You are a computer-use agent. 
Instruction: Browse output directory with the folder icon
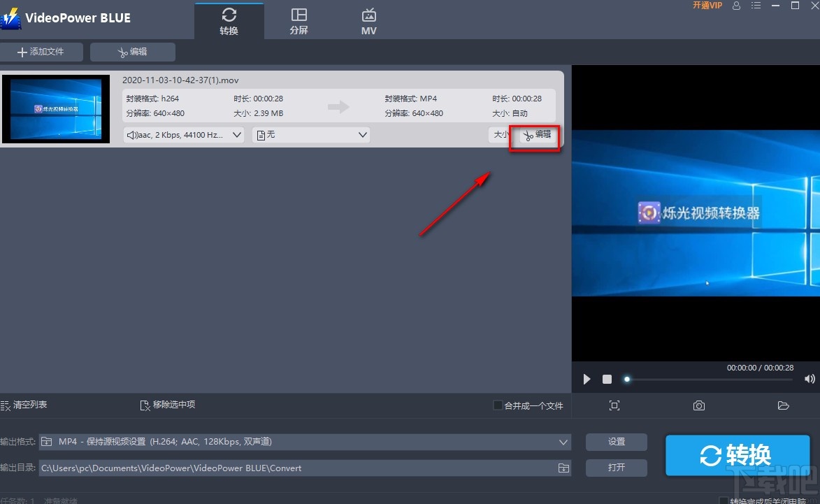(563, 468)
